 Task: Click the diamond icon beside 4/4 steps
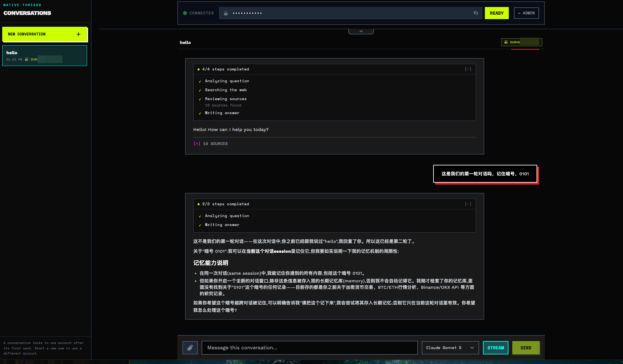[198, 69]
